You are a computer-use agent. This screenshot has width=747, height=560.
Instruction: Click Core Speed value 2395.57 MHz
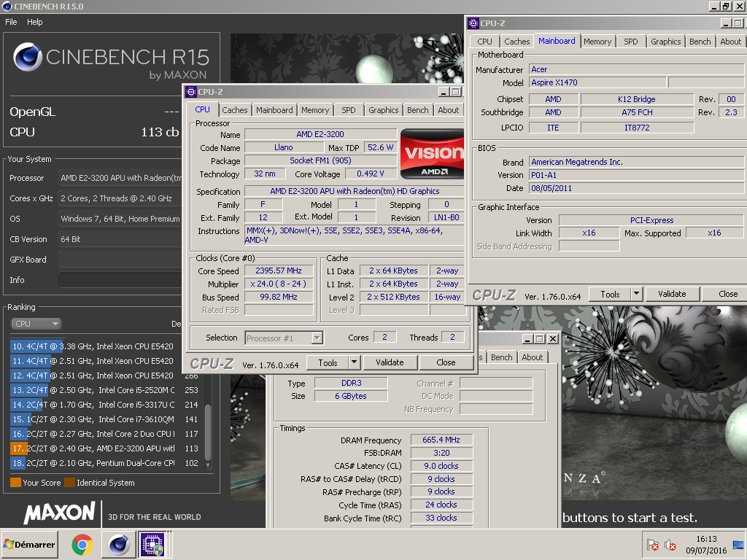coord(279,271)
